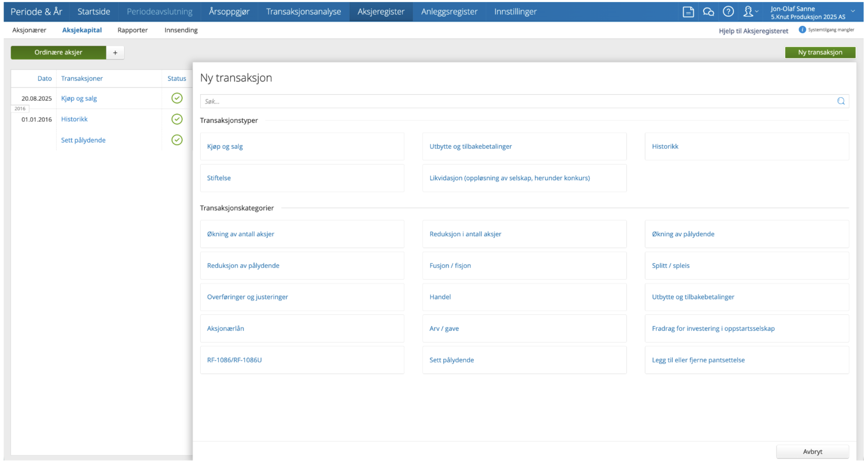Screen dimensions: 868x467
Task: Select Reduksjon i antall aksjer category
Action: click(524, 234)
